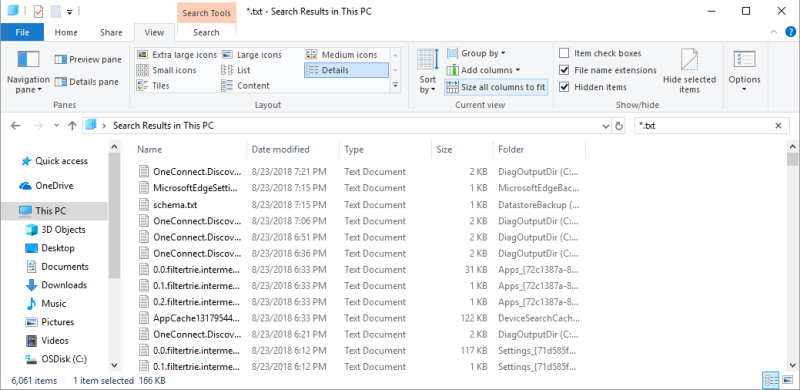The height and width of the screenshot is (390, 800).
Task: Open Help with the question mark icon
Action: click(x=790, y=32)
